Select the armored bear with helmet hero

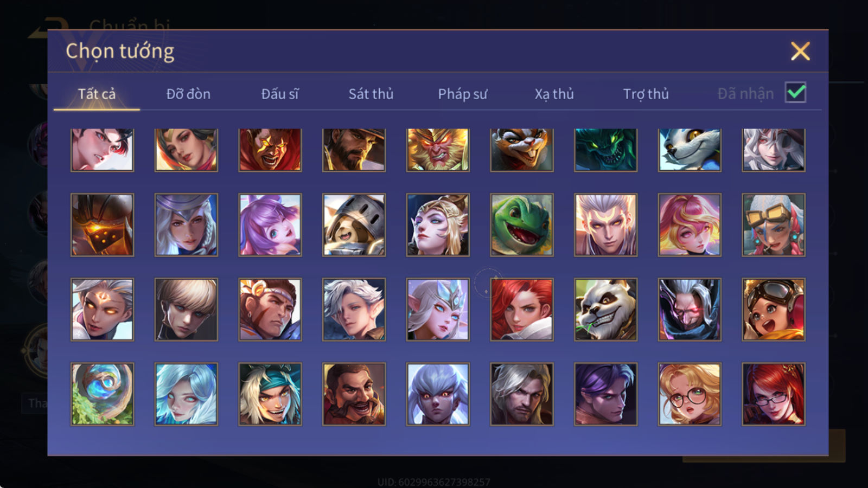(354, 225)
